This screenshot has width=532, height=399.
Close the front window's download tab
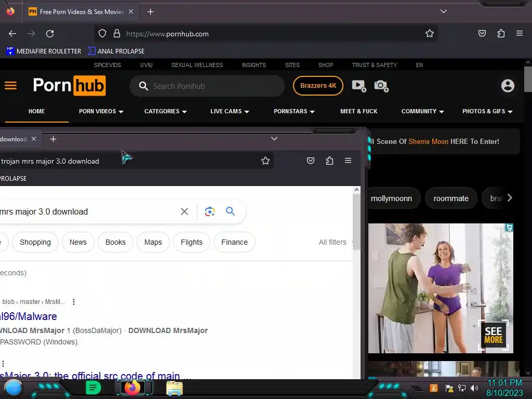34,139
